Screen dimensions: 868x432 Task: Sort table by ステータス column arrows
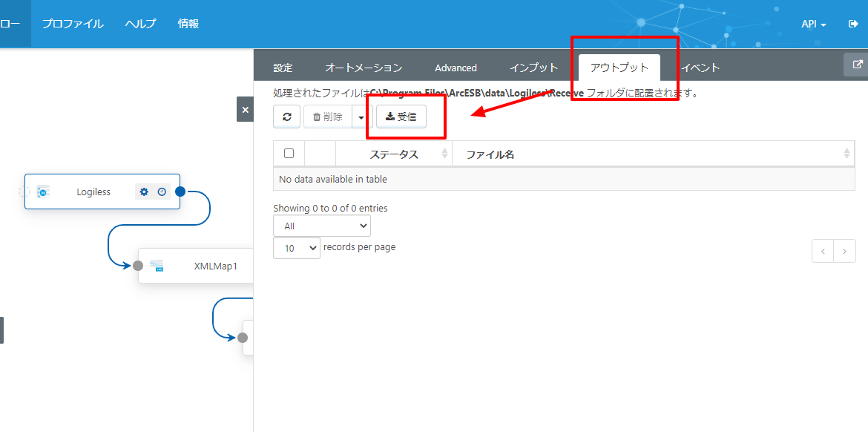point(445,154)
